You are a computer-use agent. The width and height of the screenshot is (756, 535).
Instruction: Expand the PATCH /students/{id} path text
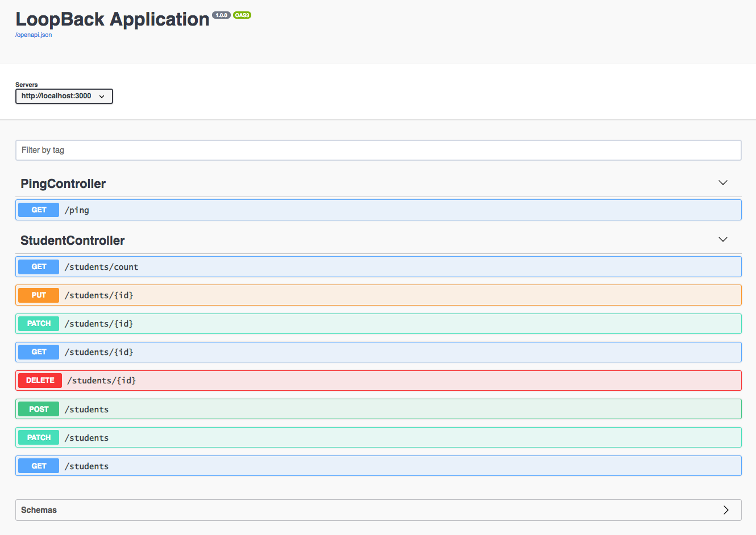[99, 324]
